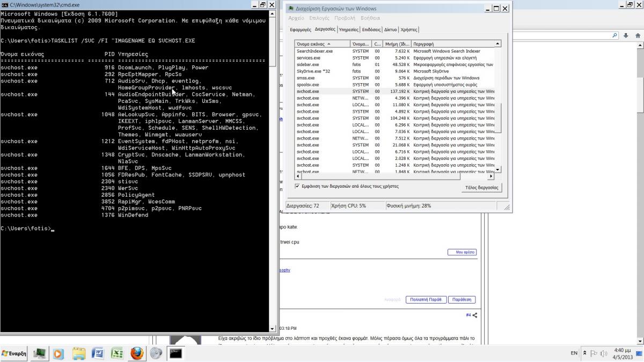
Task: Open Windows Explorer folder icon in taskbar
Action: point(79,353)
